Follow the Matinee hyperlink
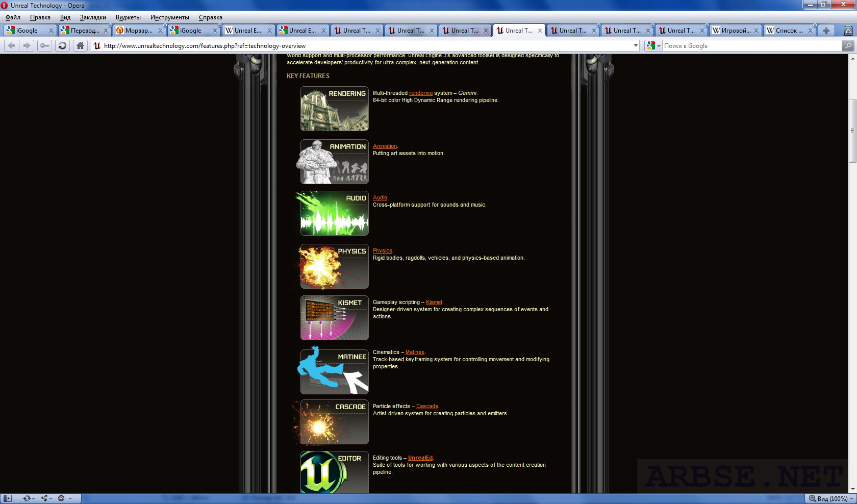Viewport: 857px width, 504px height. pos(415,352)
